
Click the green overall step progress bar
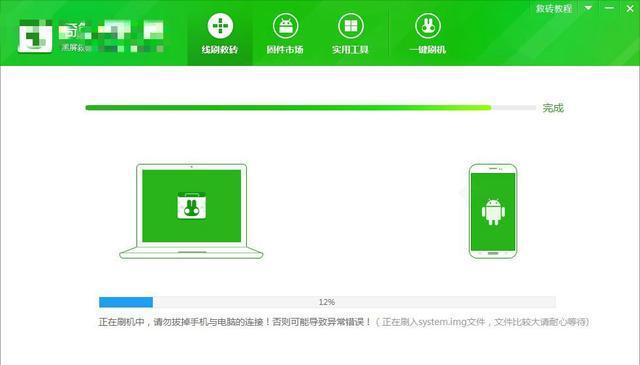click(x=310, y=108)
